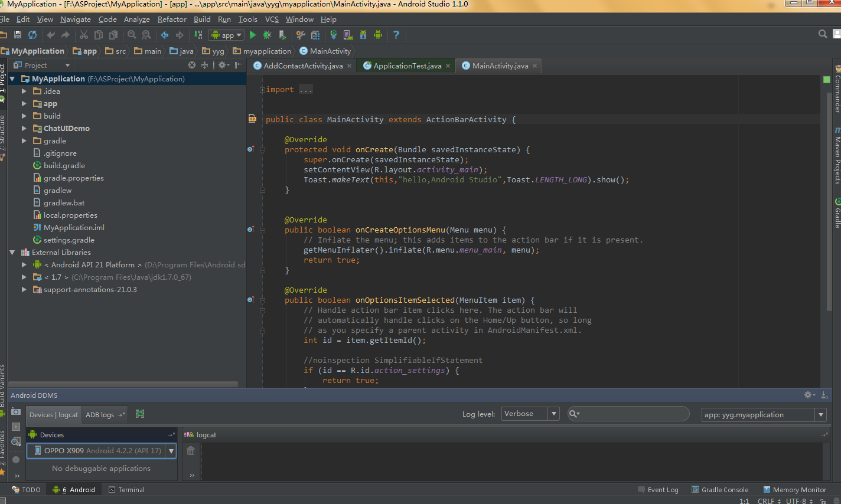The height and width of the screenshot is (504, 841).
Task: Open the AVD Manager icon
Action: pyautogui.click(x=348, y=35)
